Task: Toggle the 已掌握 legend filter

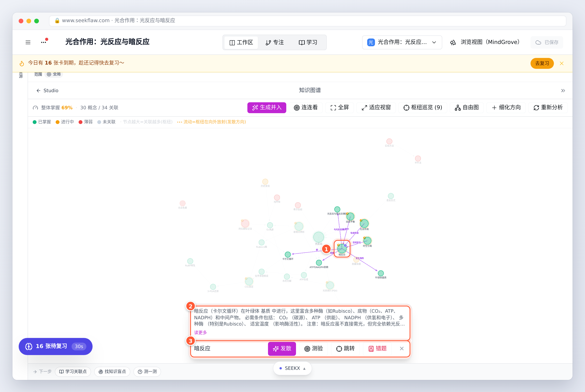Action: pos(42,122)
